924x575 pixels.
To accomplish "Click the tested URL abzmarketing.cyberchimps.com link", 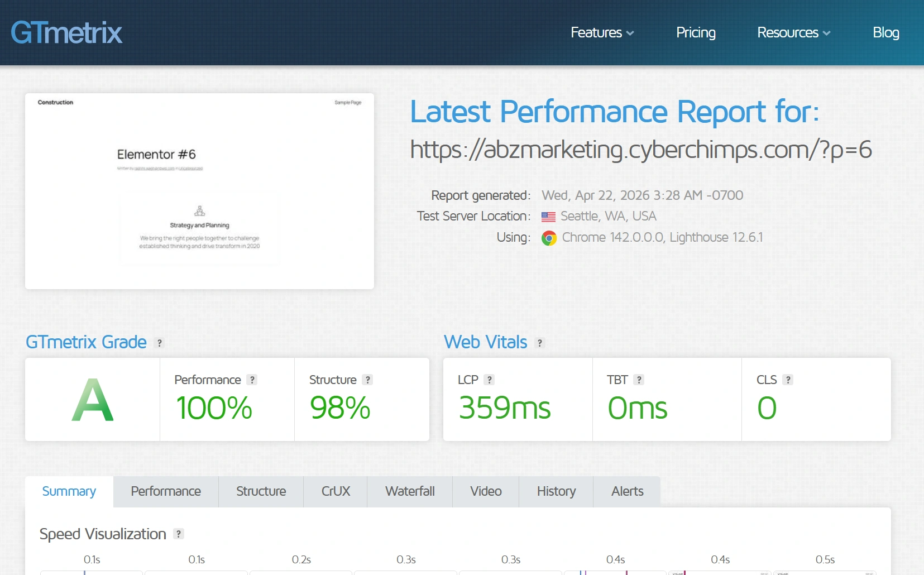I will pyautogui.click(x=641, y=150).
